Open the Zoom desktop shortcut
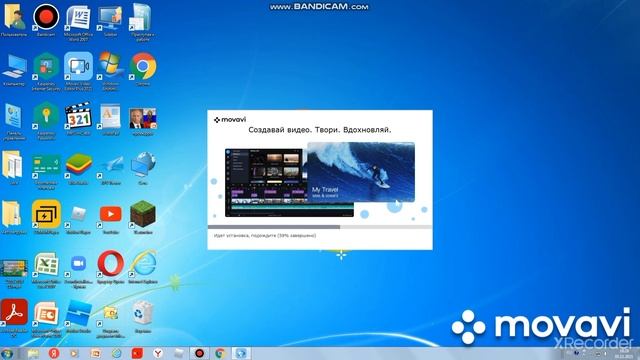Screen dimensions: 640x360 78,264
